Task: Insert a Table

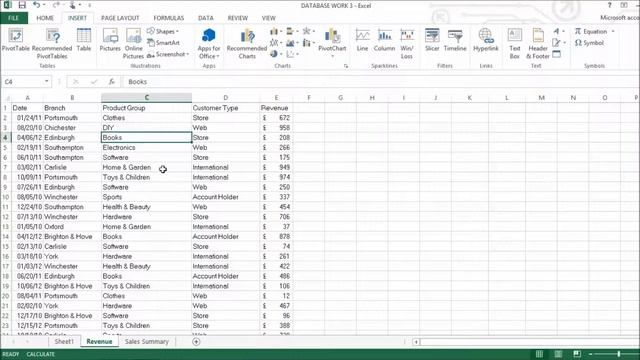Action: (84, 40)
